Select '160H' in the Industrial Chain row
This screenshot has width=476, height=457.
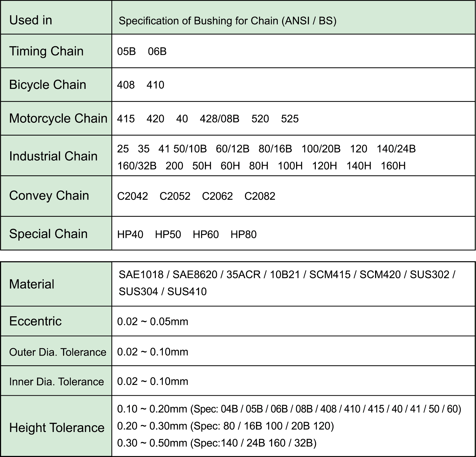[x=393, y=166]
